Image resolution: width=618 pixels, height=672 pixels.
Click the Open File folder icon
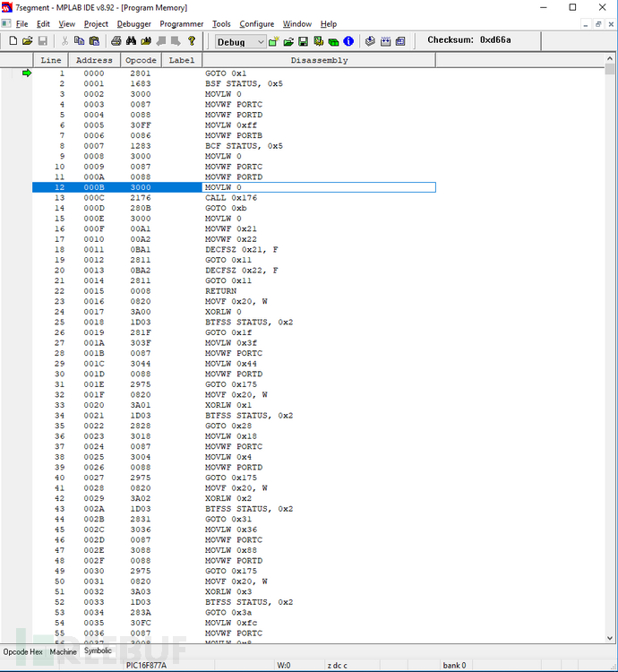(28, 41)
